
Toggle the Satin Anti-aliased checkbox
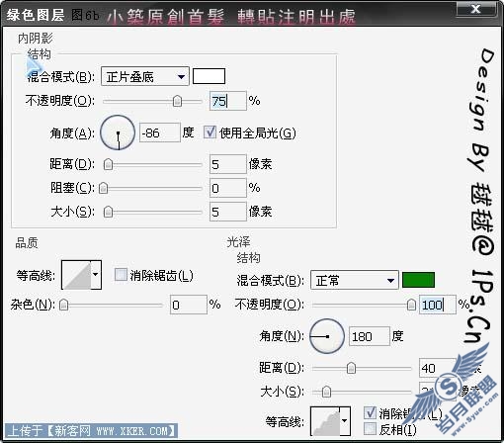point(370,412)
